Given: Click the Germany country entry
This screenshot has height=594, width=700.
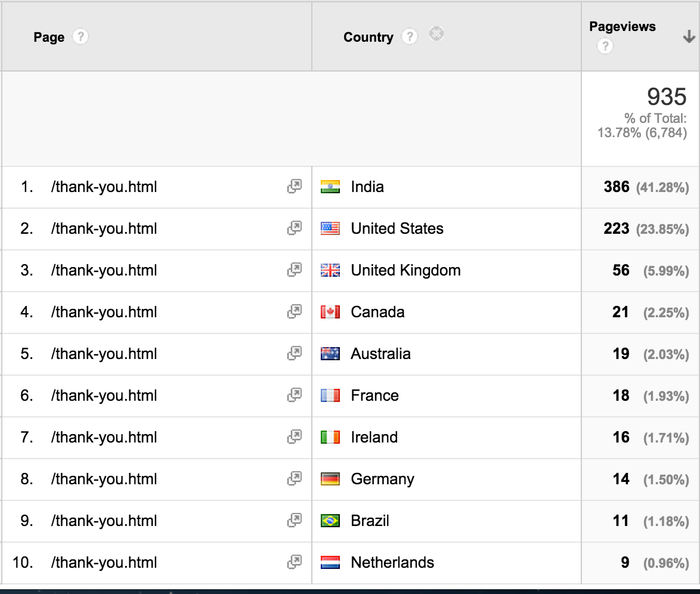Looking at the screenshot, I should pos(382,479).
